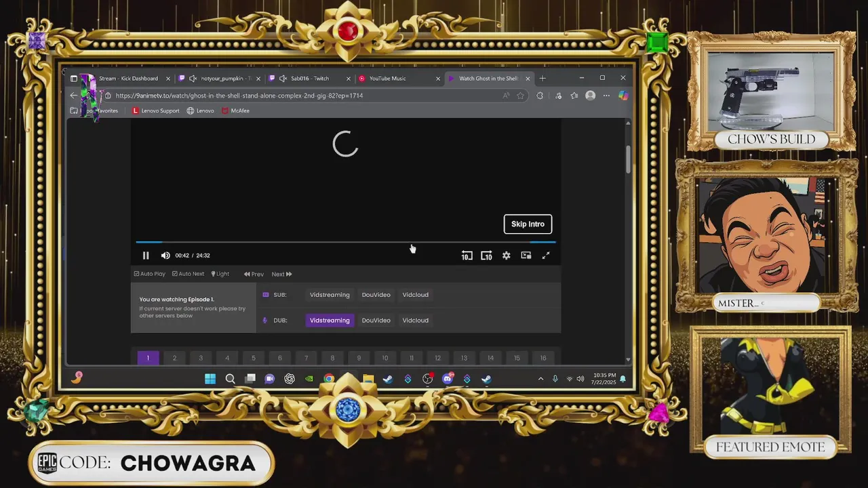Toggle the Auto Play checkbox

pyautogui.click(x=150, y=274)
